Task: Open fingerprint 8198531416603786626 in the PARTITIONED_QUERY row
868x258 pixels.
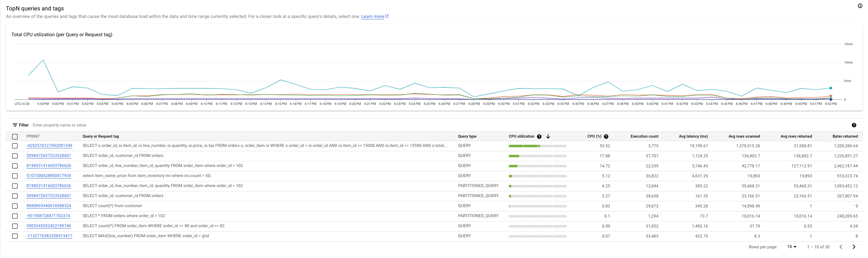Action: pyautogui.click(x=49, y=186)
